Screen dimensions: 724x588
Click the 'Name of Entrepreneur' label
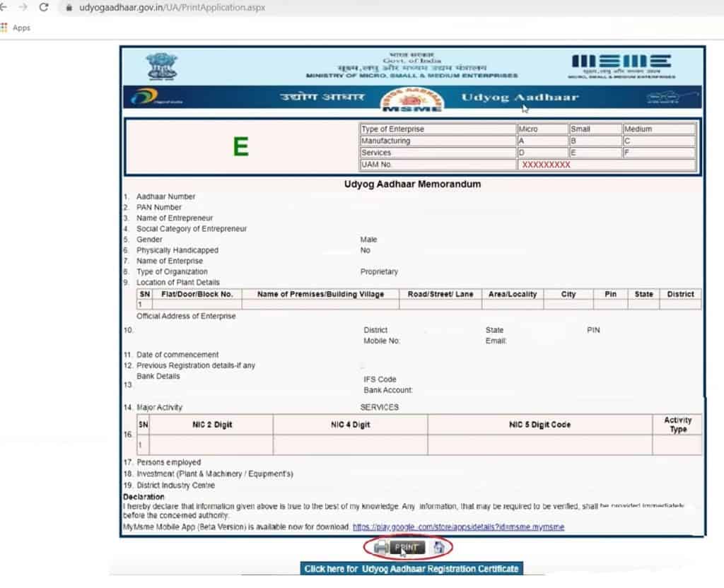(x=175, y=218)
